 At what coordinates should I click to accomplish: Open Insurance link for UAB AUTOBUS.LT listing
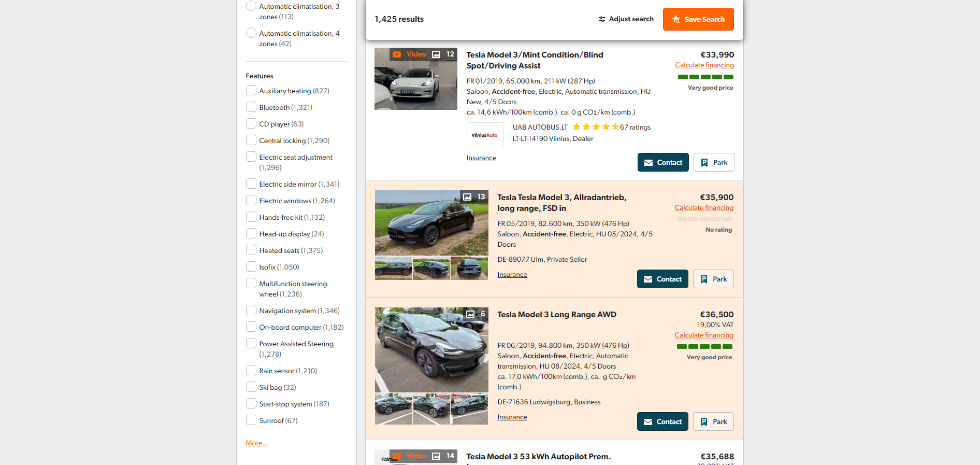pos(481,158)
